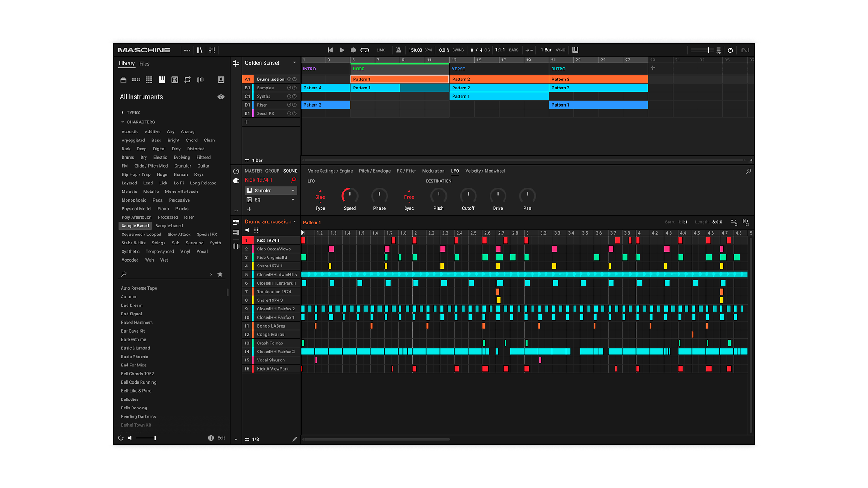Select the Bell Chords 1952 preset
868x488 pixels.
tap(137, 374)
